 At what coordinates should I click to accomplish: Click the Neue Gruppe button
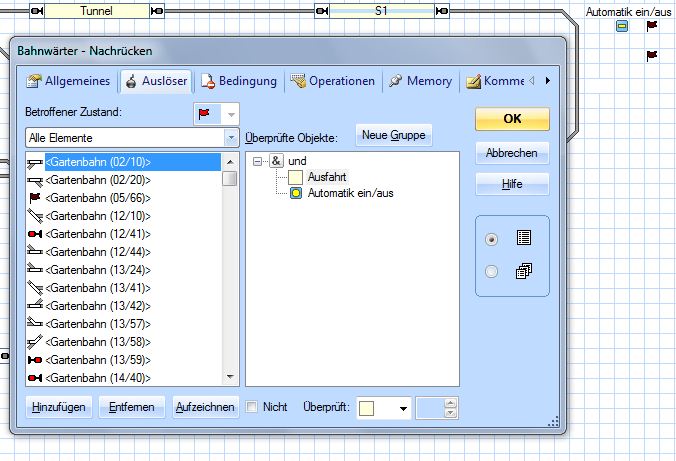pos(394,135)
